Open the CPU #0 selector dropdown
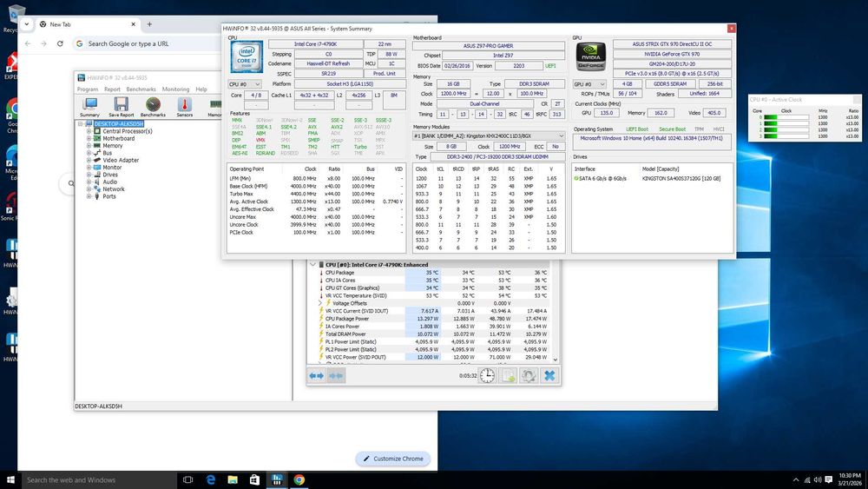Image resolution: width=868 pixels, height=489 pixels. pos(244,84)
